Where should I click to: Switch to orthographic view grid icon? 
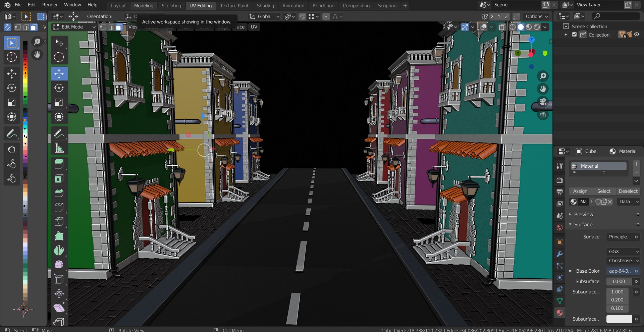pyautogui.click(x=543, y=115)
